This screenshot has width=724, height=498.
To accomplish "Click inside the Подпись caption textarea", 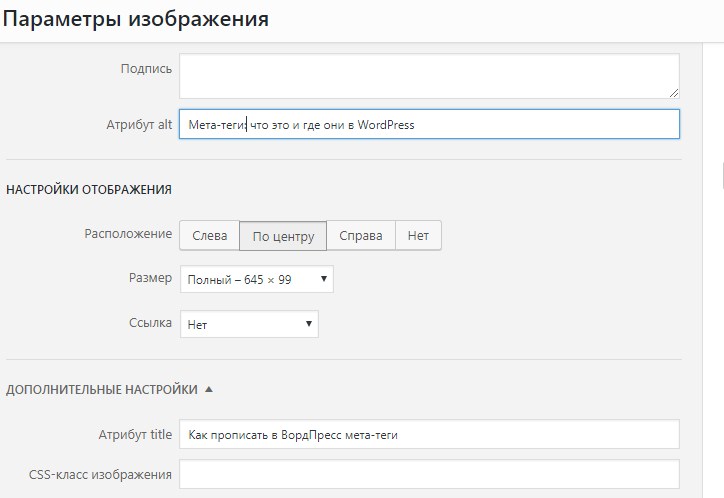I will point(429,76).
